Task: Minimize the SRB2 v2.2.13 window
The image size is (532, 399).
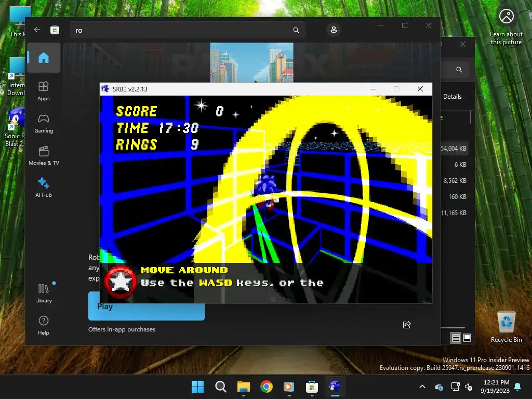Action: (373, 89)
